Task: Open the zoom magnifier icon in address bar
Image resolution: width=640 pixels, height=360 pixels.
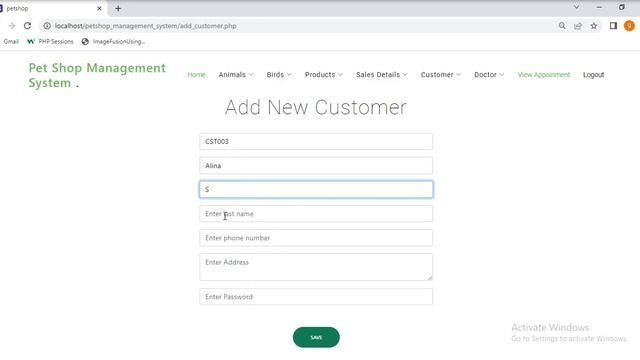Action: point(562,26)
